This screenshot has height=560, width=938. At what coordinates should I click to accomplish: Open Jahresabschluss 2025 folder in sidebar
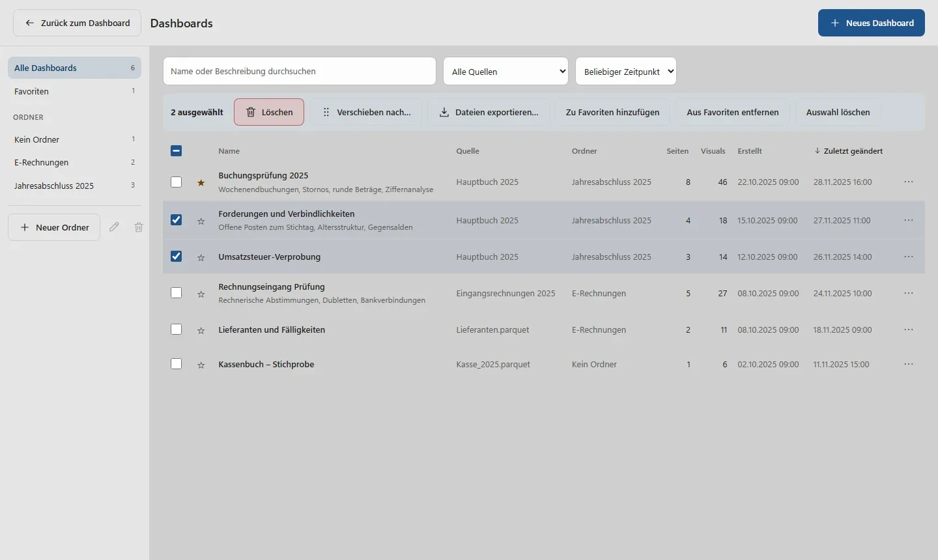tap(74, 186)
